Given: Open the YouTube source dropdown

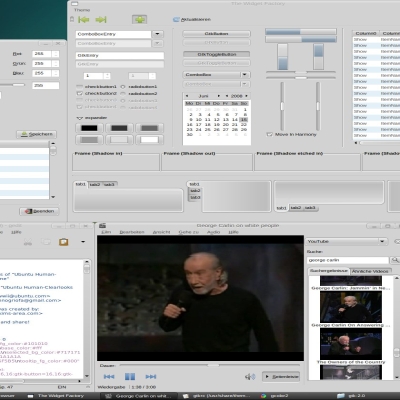Looking at the screenshot, I should 347,241.
